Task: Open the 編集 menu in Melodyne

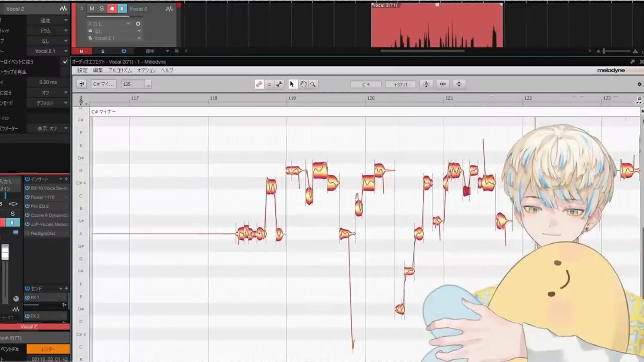Action: pos(98,70)
